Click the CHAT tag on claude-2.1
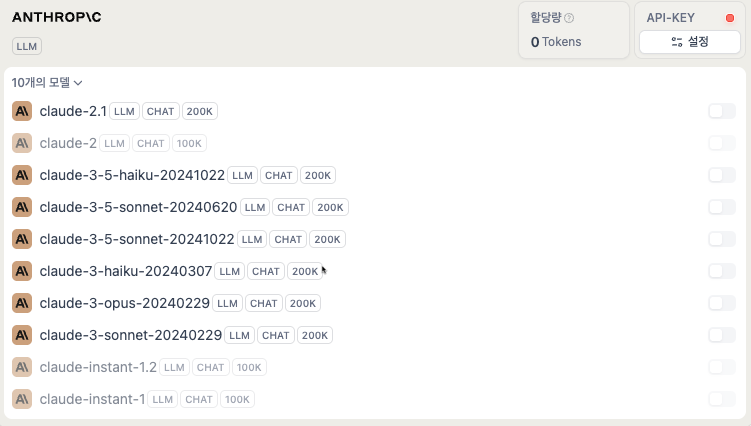This screenshot has height=426, width=751. 160,111
